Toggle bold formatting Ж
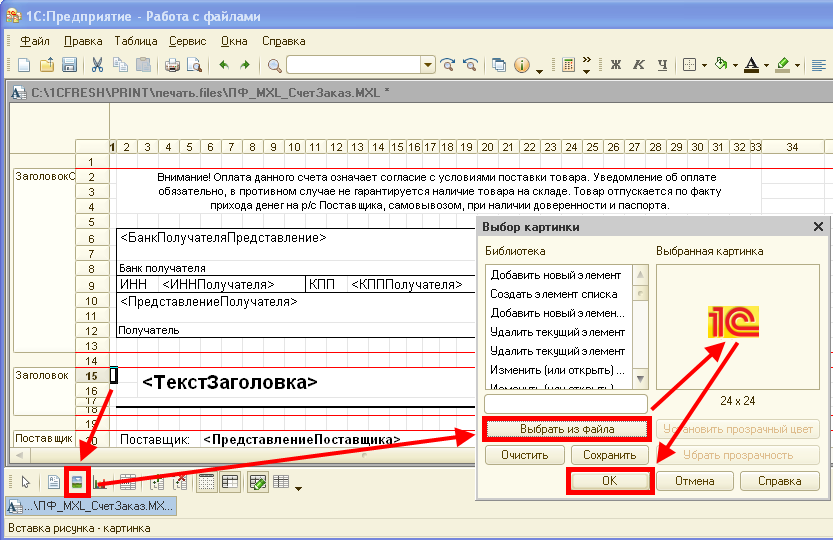The image size is (833, 540). pos(616,65)
